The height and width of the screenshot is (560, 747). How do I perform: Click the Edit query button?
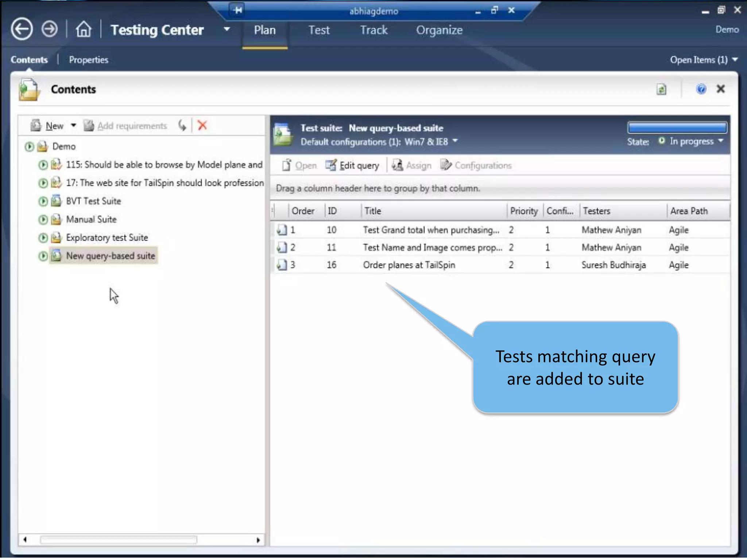(x=352, y=166)
